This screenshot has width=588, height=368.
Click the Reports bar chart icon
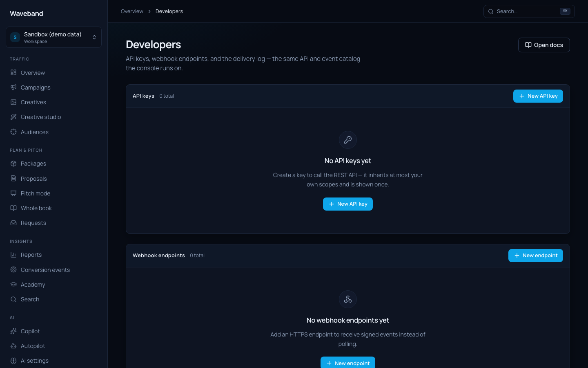(13, 255)
